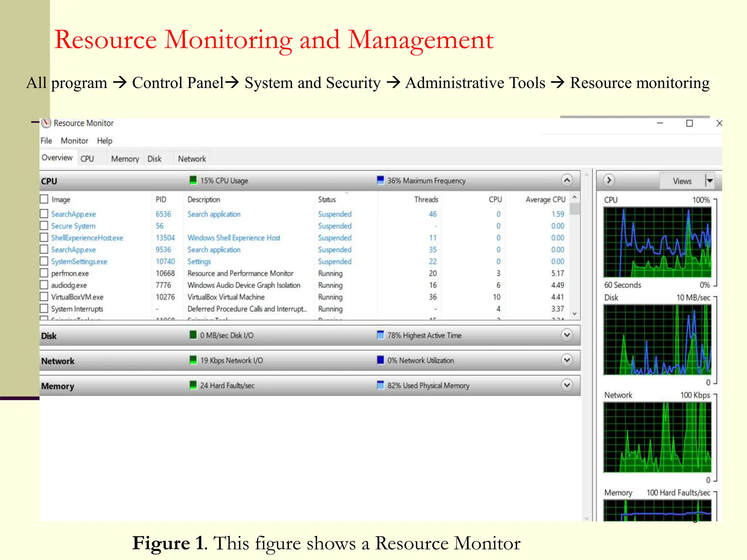Viewport: 747px width, 560px height.
Task: Sort by the Description column header
Action: [204, 199]
